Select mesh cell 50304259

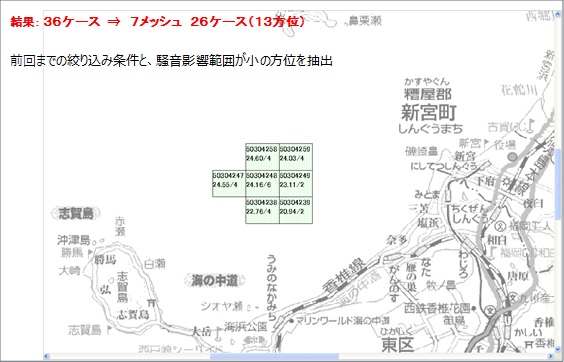click(296, 157)
